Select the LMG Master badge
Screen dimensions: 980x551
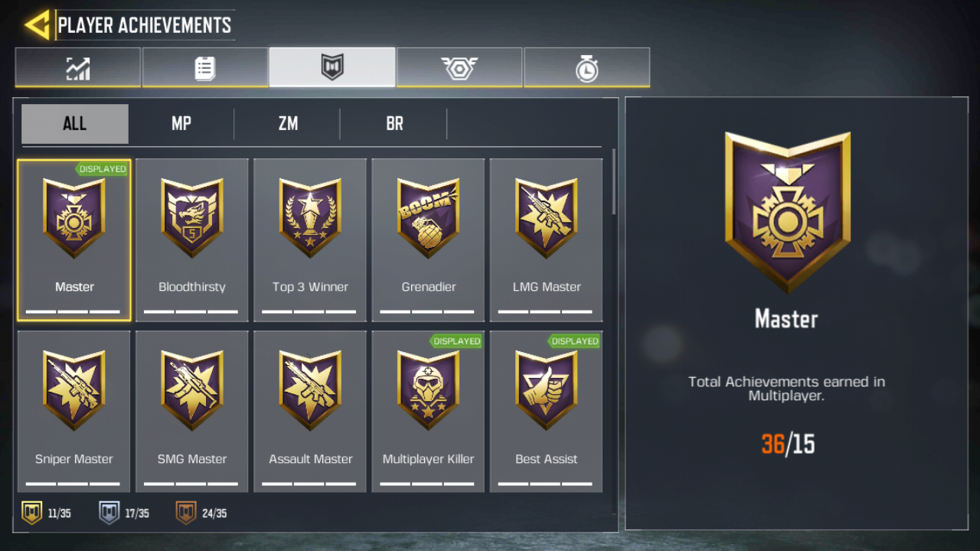(547, 240)
